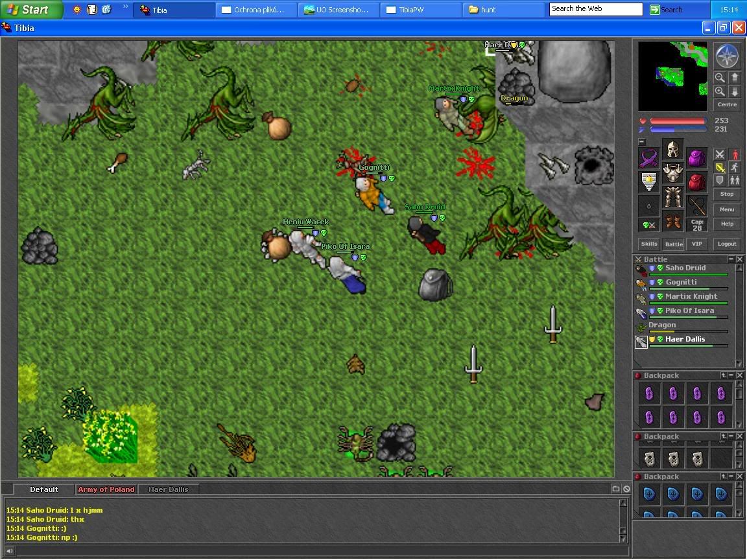Switch to the TibiaPW taskbar window
This screenshot has width=747, height=560.
421,10
